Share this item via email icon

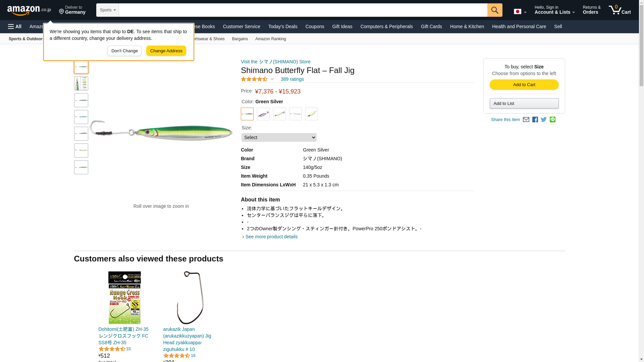[x=526, y=120]
